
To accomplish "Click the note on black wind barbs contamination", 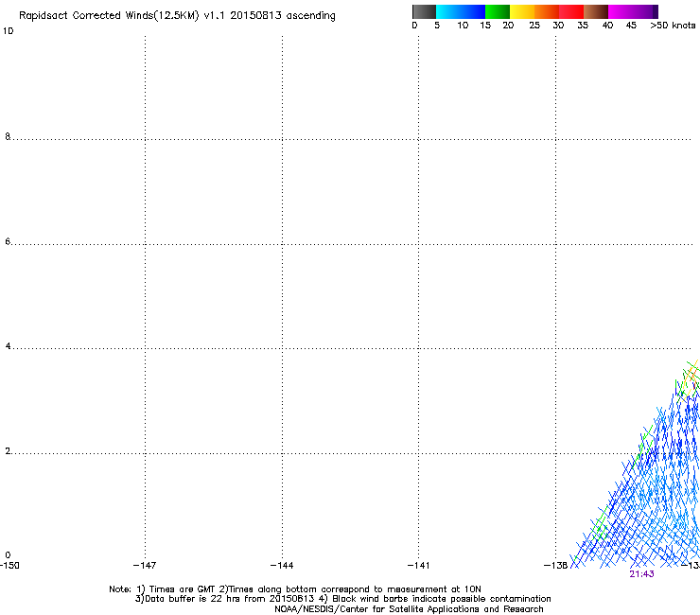I will 434,599.
